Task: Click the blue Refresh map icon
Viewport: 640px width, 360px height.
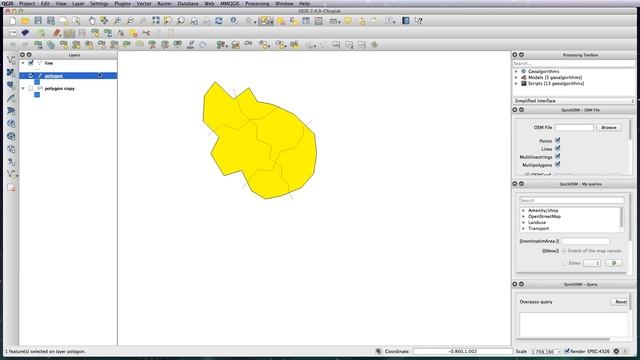Action: pyautogui.click(x=219, y=21)
